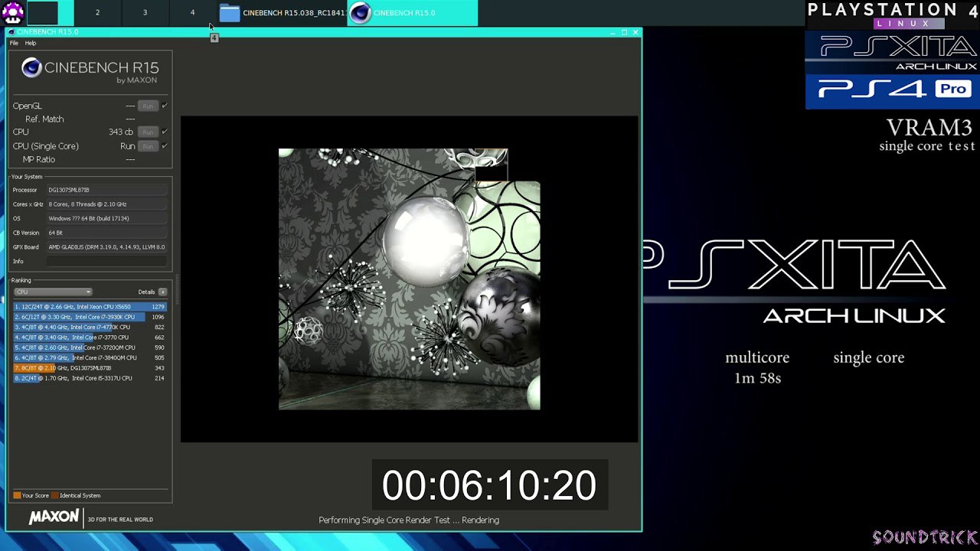Toggle the OpenGL test checkbox
Image resolution: width=980 pixels, height=551 pixels.
tap(165, 106)
